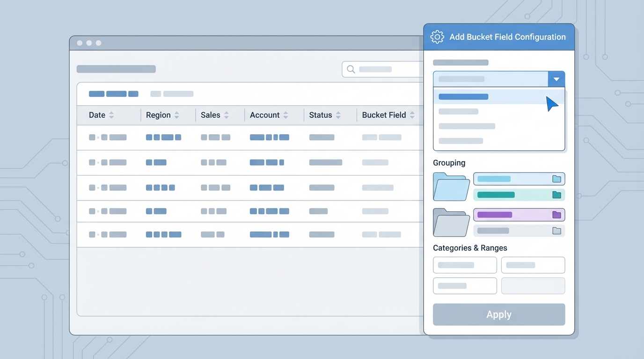
Task: Click the search magnifier icon
Action: [351, 69]
